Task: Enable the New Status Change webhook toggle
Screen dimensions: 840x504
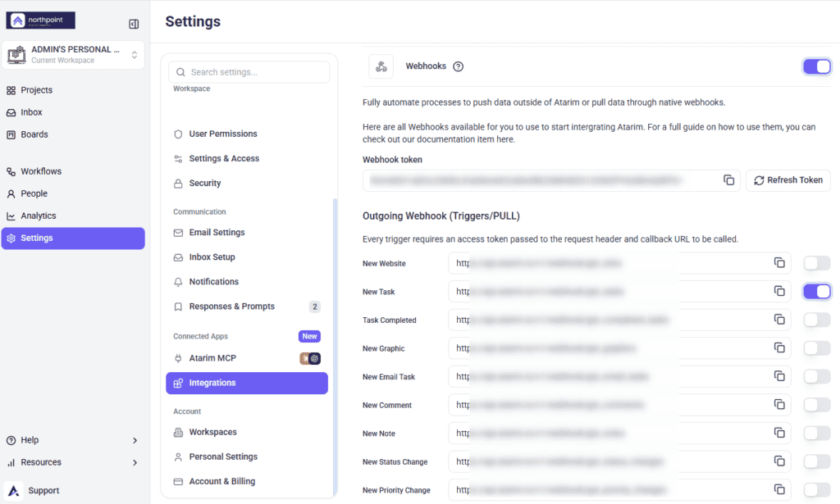Action: coord(816,461)
